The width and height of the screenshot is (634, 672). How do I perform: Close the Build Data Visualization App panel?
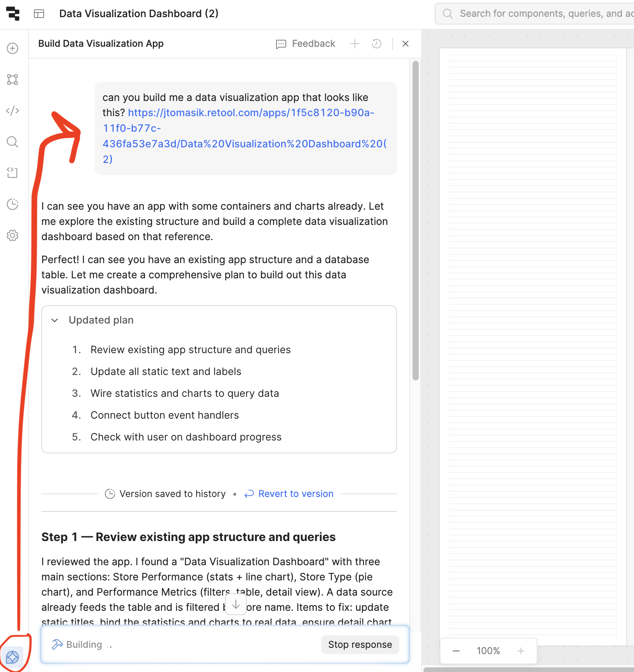point(406,44)
